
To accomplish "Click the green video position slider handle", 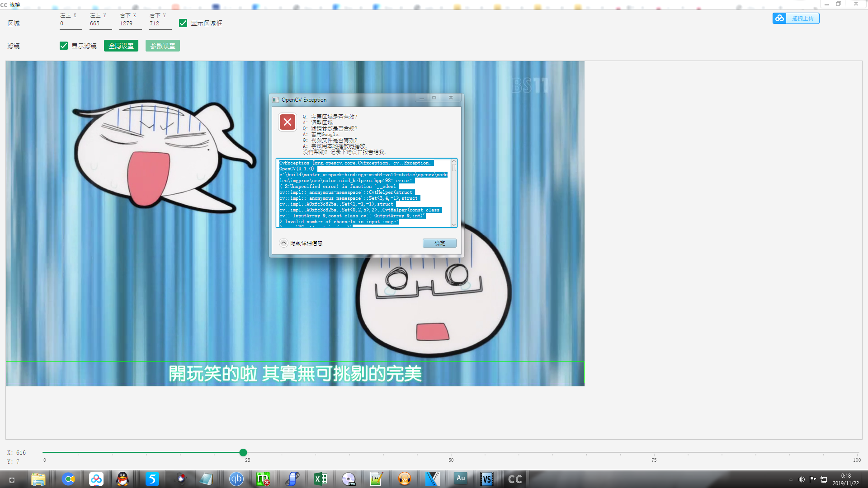I will pyautogui.click(x=243, y=452).
